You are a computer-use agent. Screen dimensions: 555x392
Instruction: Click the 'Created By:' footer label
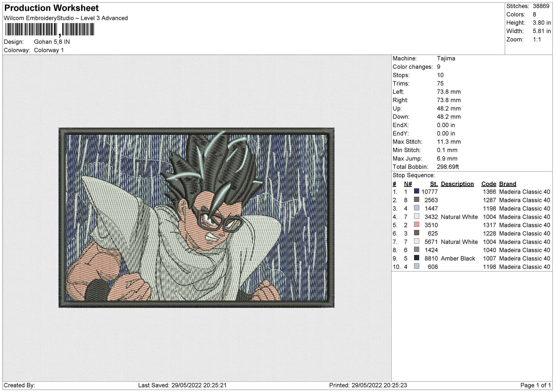click(x=19, y=385)
